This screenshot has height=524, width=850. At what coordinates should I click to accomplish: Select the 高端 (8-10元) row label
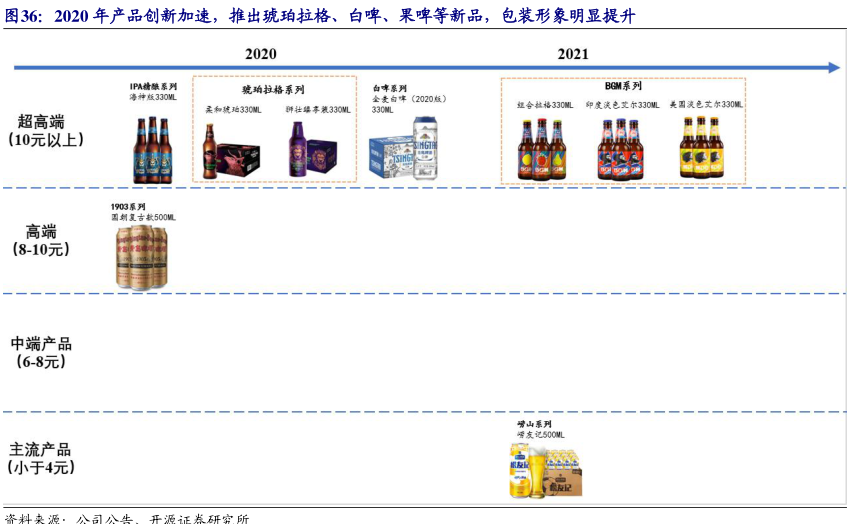[x=41, y=240]
